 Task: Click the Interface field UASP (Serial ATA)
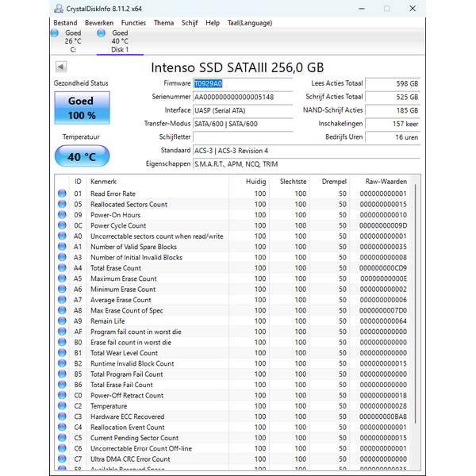243,110
